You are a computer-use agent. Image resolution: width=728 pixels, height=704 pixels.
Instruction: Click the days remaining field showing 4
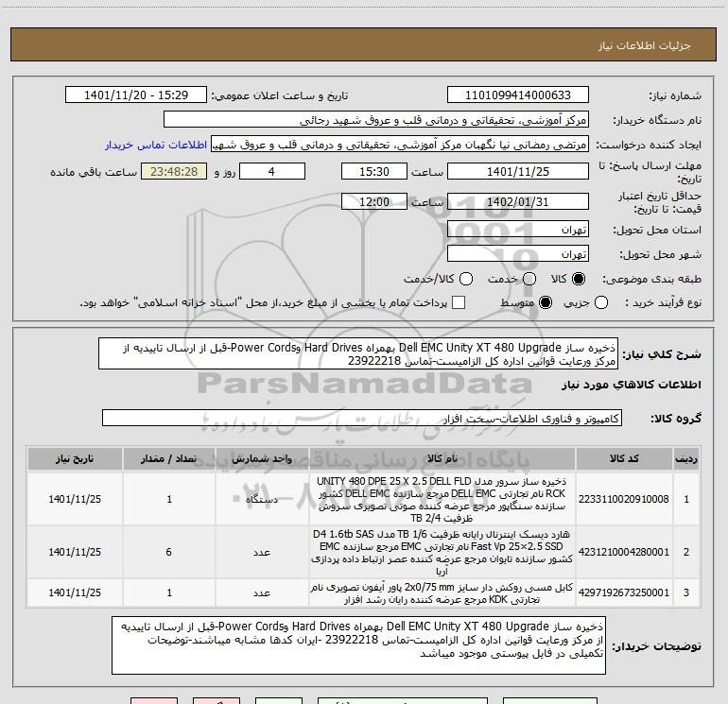coord(272,172)
